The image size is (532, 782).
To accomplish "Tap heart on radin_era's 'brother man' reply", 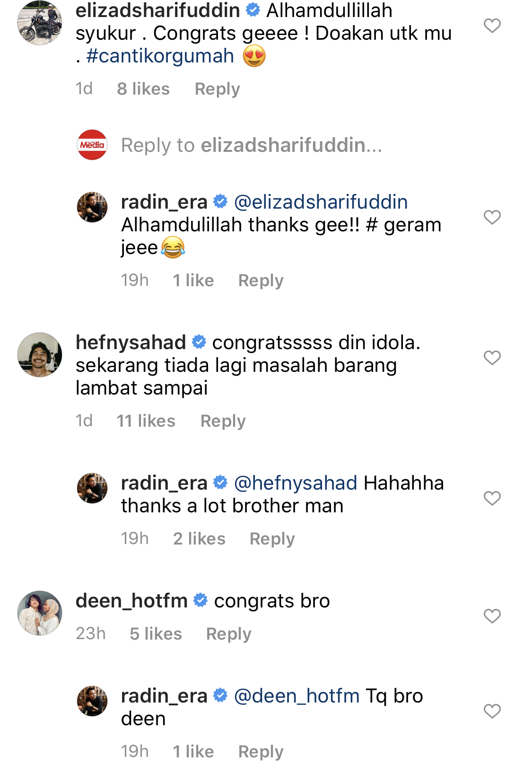I will coord(492,498).
